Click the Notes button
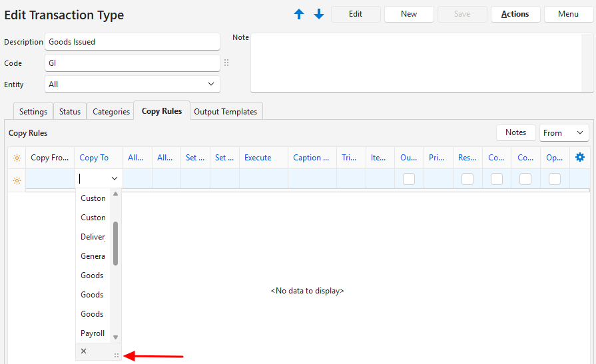Image resolution: width=596 pixels, height=364 pixels. point(515,132)
